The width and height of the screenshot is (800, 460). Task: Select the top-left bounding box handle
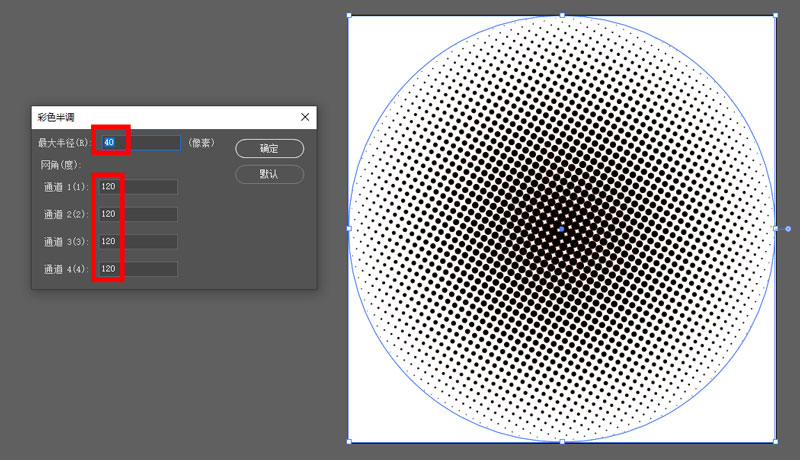[x=349, y=15]
